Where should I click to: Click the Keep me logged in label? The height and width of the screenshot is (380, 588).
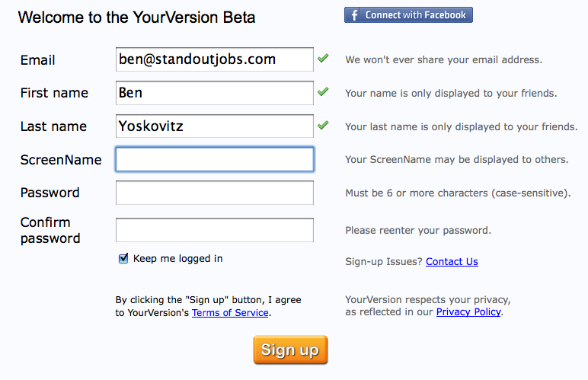[177, 259]
